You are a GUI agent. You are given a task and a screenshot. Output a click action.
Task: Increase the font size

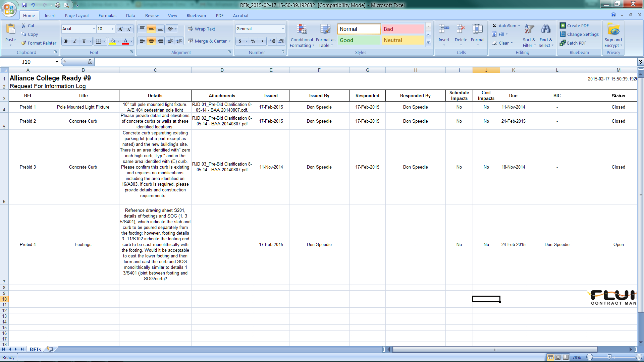[x=120, y=29]
